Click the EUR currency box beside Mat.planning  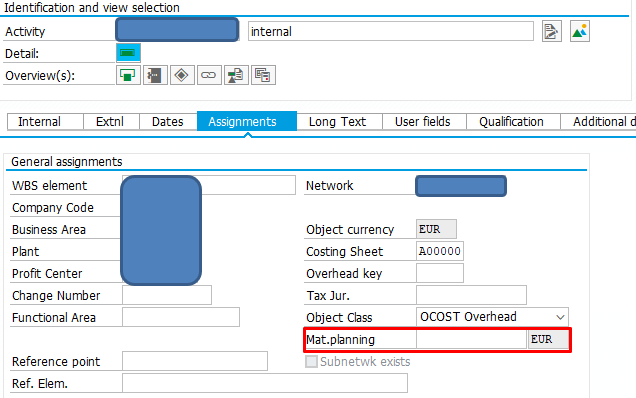(x=548, y=339)
